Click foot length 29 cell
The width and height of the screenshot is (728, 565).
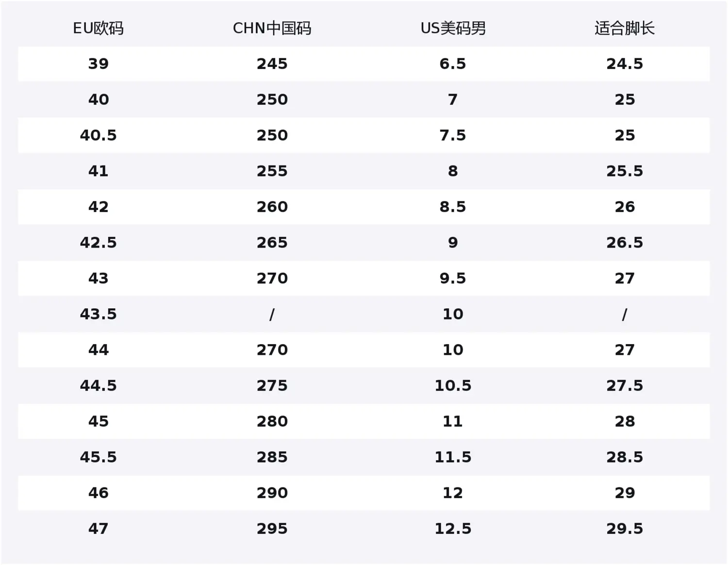[625, 493]
